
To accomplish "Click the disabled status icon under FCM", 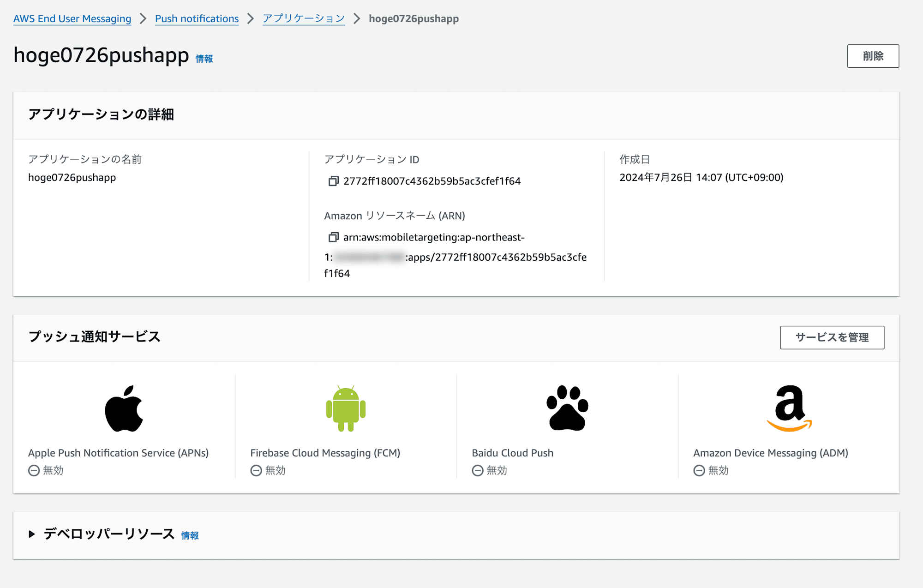I will pyautogui.click(x=256, y=470).
